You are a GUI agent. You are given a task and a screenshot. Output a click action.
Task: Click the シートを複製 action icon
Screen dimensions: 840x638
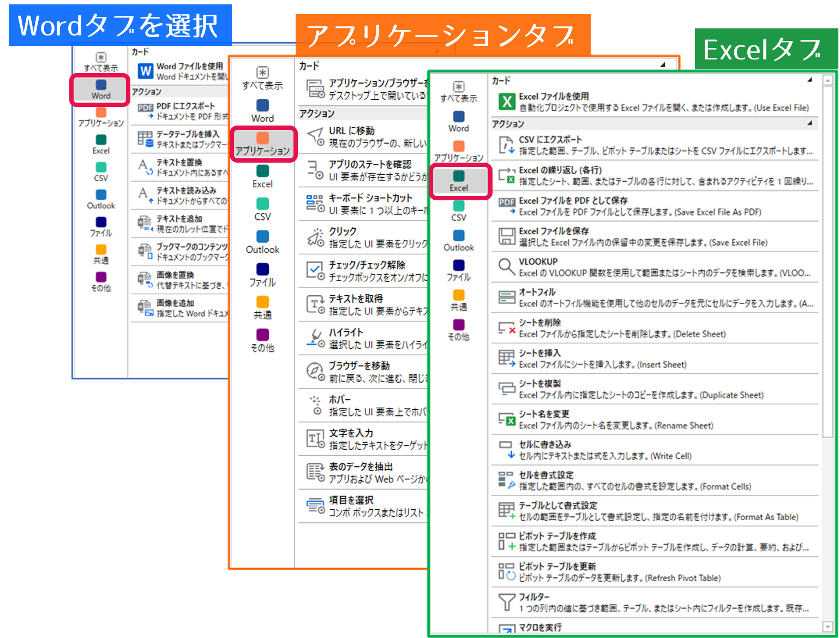coord(507,389)
